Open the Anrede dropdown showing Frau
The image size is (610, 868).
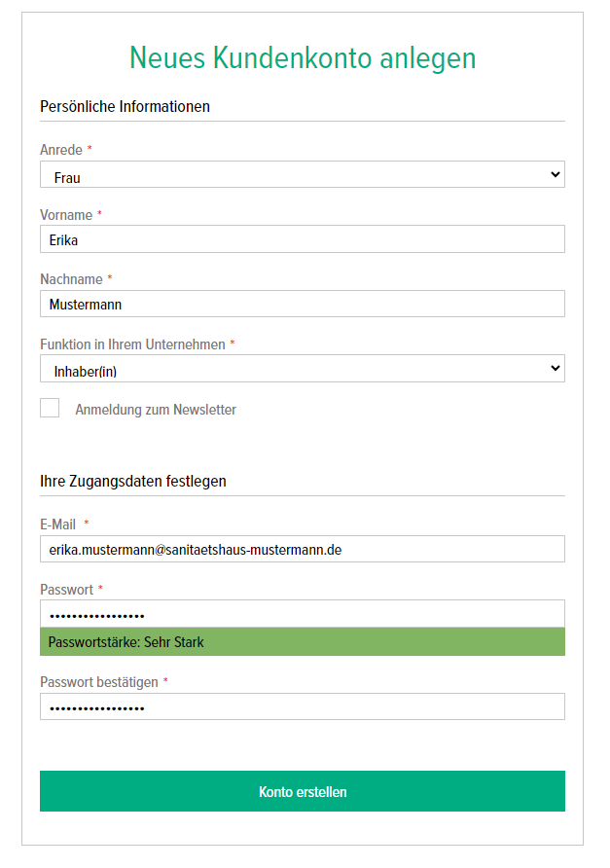(302, 175)
